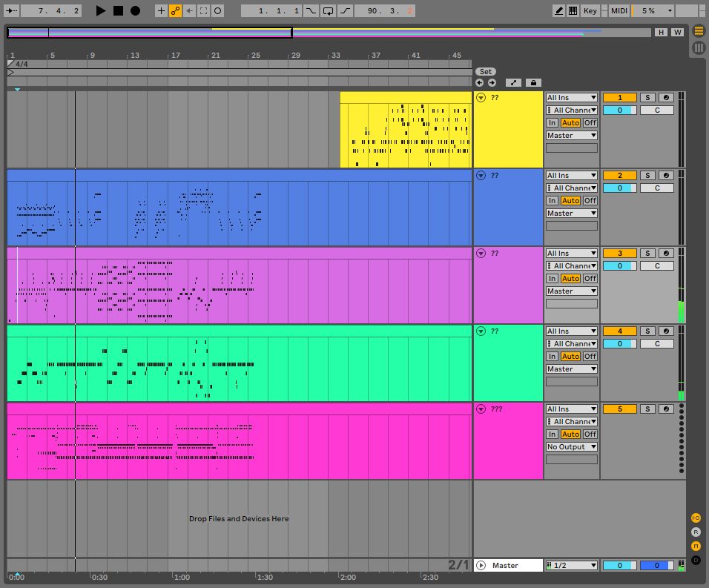Set track 5 monitor to Auto
709x588 pixels.
click(570, 434)
